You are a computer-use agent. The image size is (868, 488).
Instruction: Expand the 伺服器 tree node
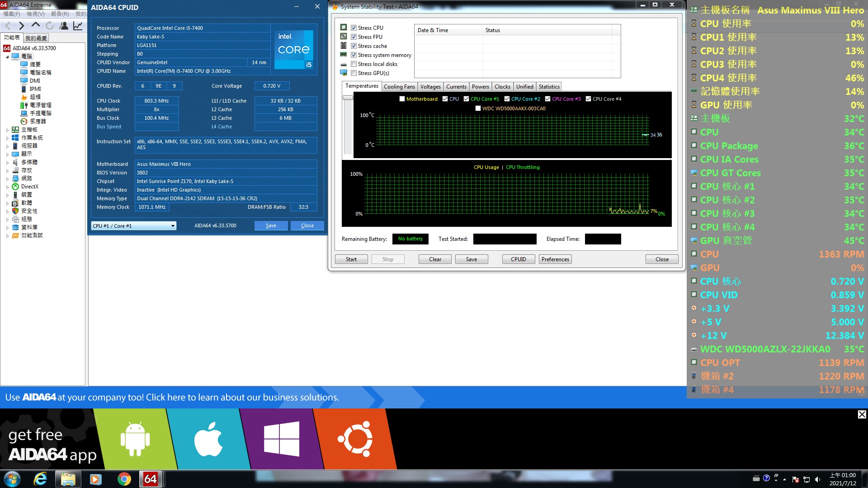coord(7,146)
